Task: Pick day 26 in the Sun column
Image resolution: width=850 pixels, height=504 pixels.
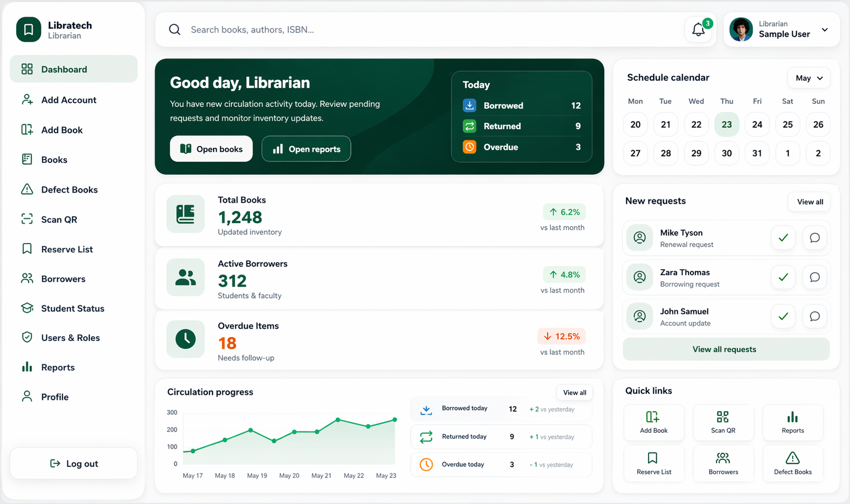Action: [818, 124]
